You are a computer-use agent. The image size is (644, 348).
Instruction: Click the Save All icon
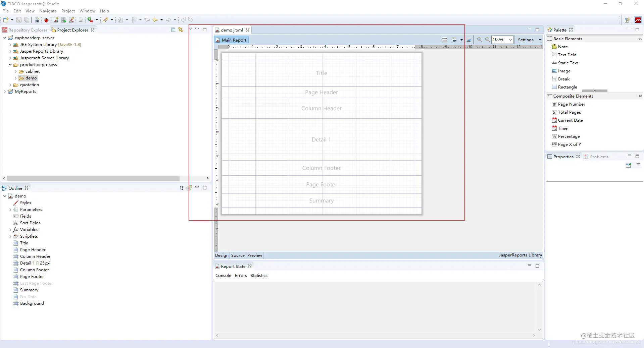point(27,20)
